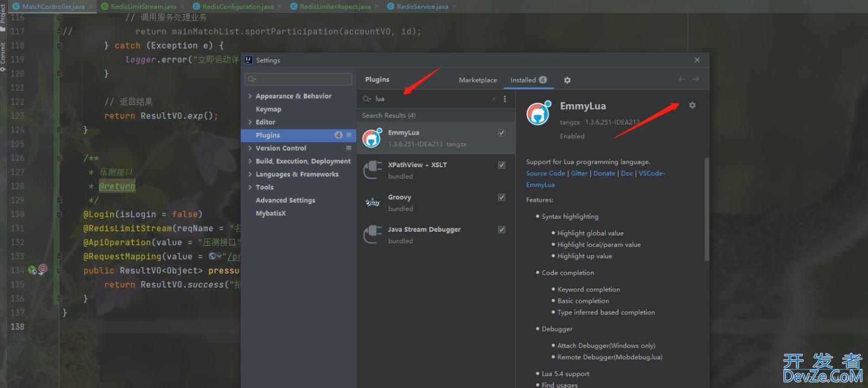Open the Gitter link
Viewport: 868px width, 388px height.
click(579, 173)
